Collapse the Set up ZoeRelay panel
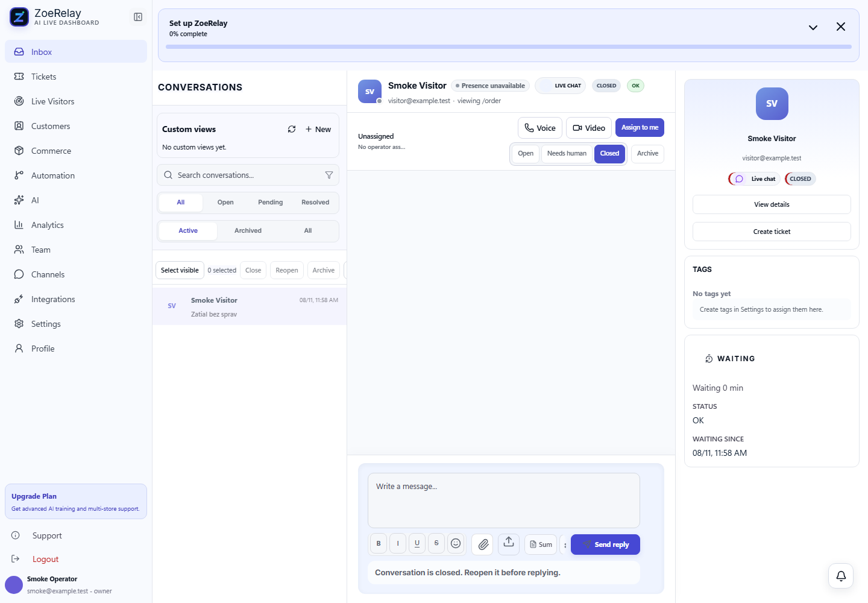The height and width of the screenshot is (603, 868). (x=813, y=27)
